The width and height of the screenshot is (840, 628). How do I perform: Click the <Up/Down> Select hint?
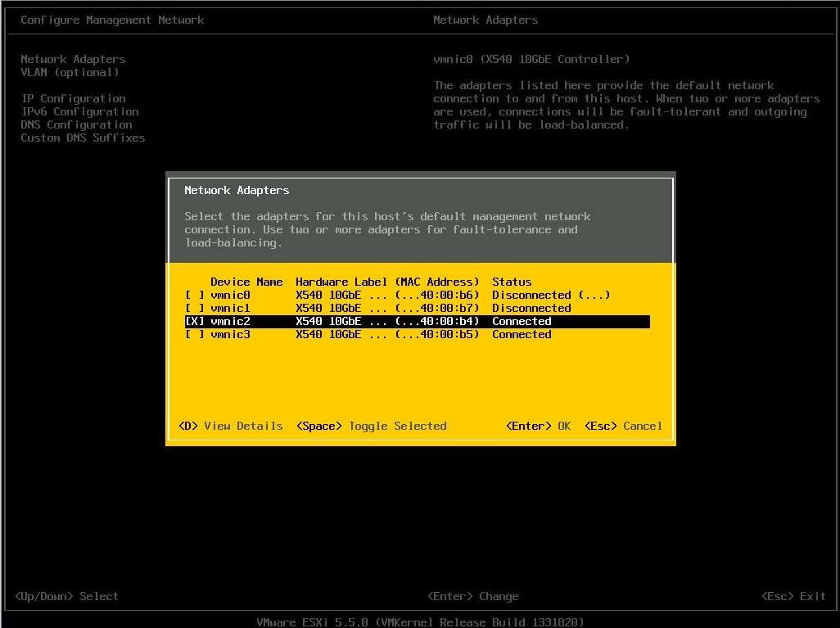pyautogui.click(x=66, y=596)
